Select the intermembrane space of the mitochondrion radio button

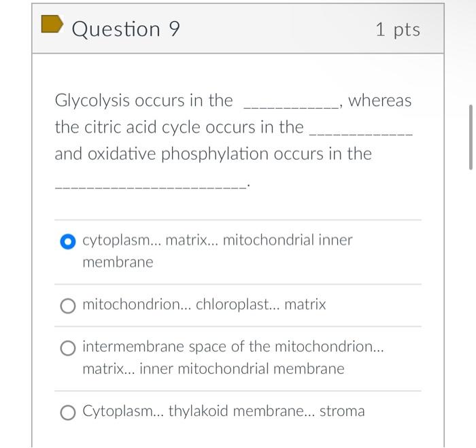point(67,349)
